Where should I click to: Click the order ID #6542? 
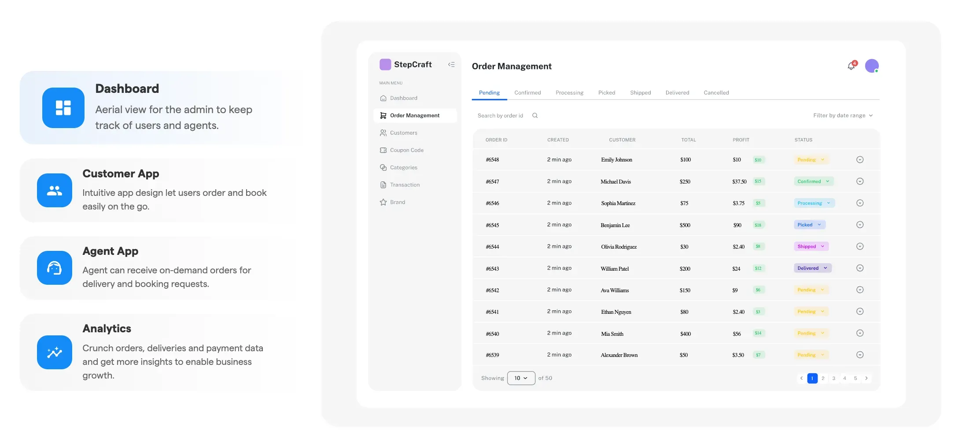click(x=492, y=290)
